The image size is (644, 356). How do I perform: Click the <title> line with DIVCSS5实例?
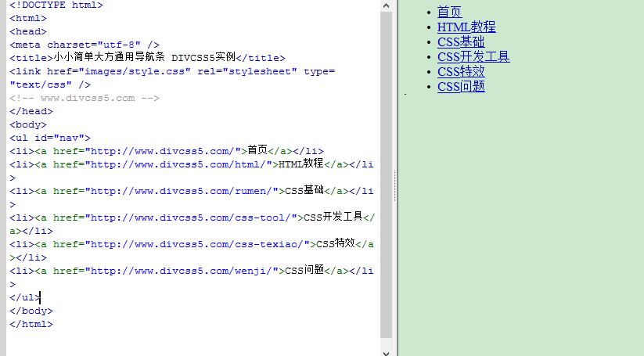pyautogui.click(x=147, y=57)
